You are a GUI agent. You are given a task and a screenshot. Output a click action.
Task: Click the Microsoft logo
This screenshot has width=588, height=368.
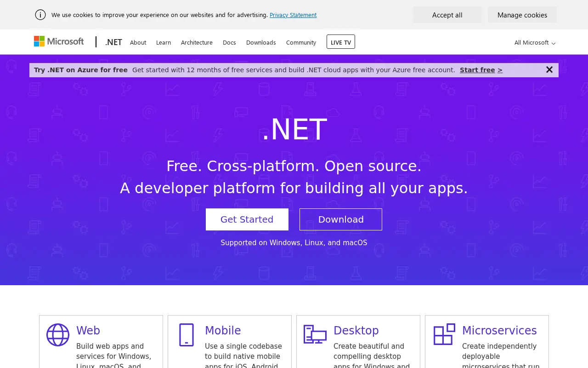coord(59,41)
